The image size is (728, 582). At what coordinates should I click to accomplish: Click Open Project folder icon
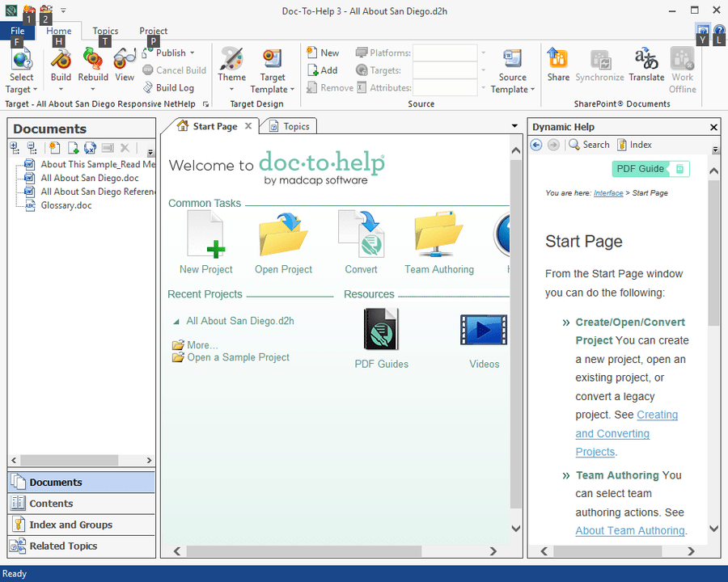[283, 234]
